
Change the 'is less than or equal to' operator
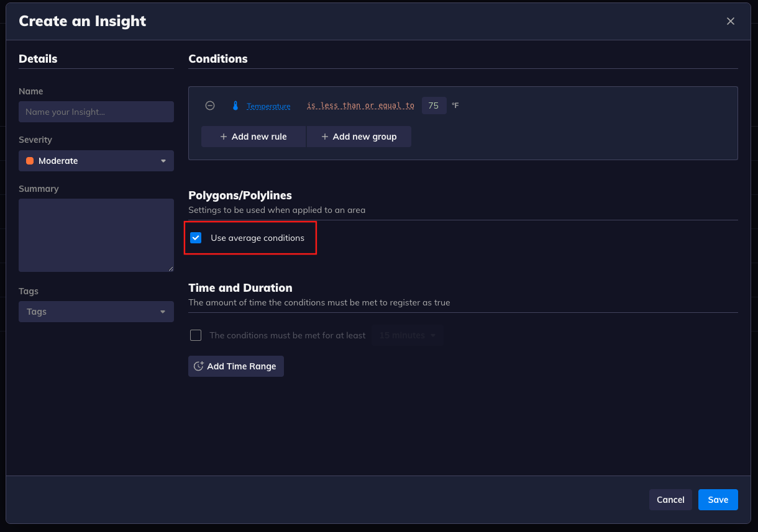(360, 106)
